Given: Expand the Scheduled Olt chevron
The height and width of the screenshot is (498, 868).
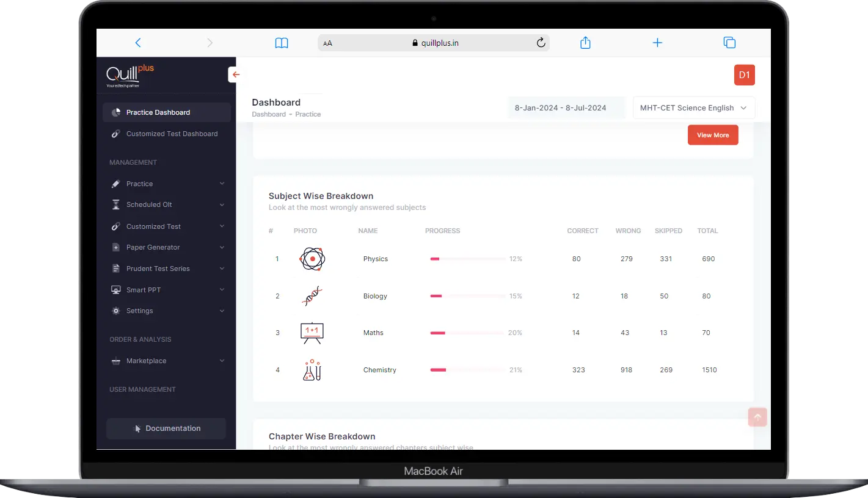Looking at the screenshot, I should (222, 204).
